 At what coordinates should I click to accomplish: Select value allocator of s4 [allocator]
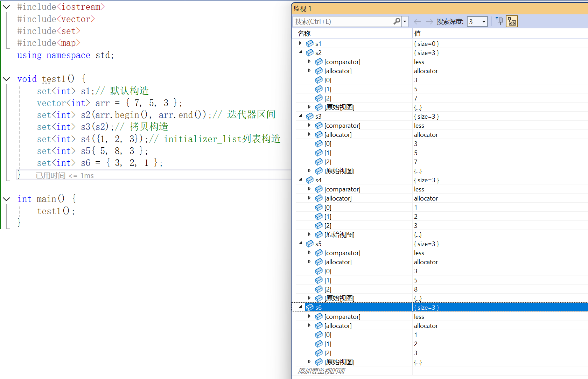click(x=426, y=198)
